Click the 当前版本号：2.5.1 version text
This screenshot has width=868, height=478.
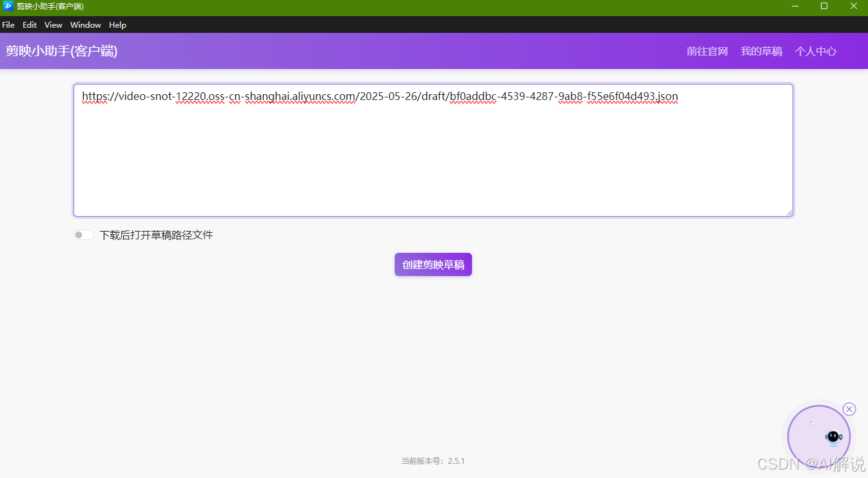coord(433,461)
